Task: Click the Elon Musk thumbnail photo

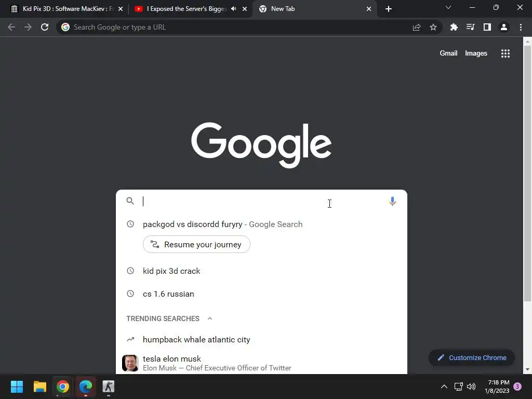Action: pyautogui.click(x=130, y=363)
